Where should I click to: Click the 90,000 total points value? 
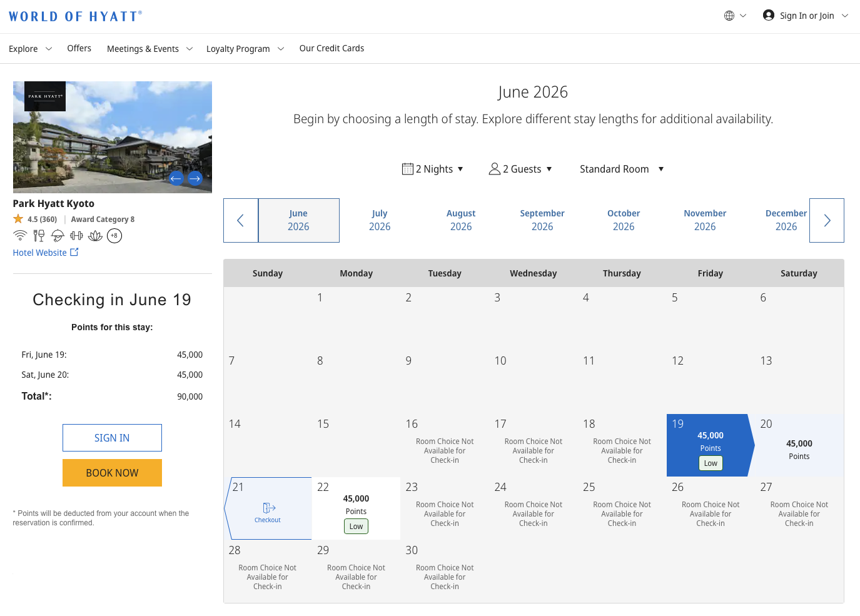pyautogui.click(x=190, y=396)
